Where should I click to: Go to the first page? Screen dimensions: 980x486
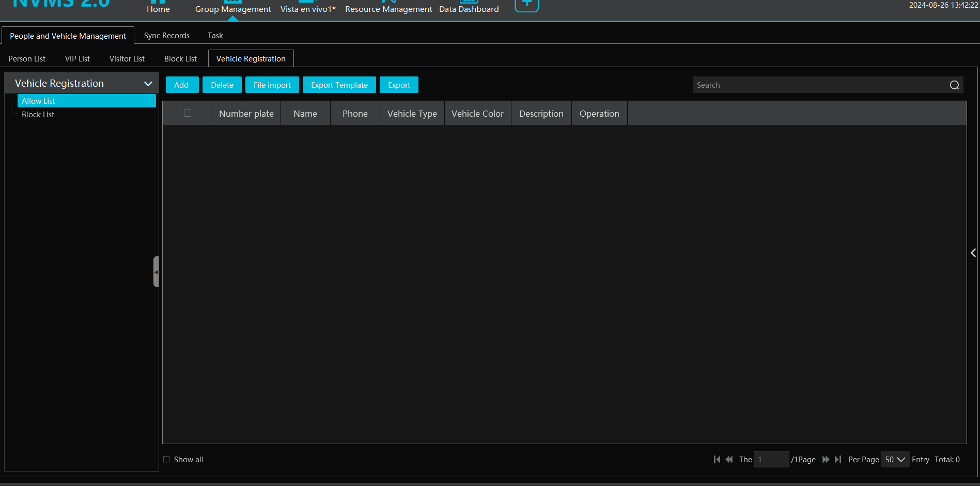[x=717, y=459]
